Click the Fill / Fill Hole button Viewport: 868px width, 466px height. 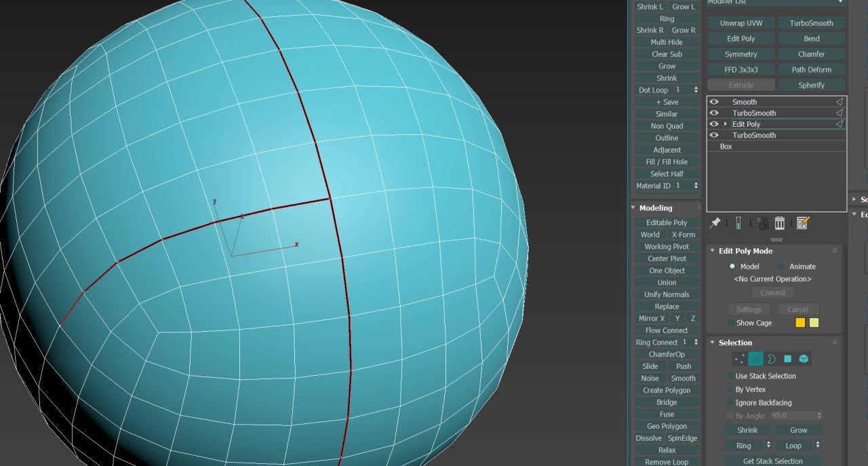pos(667,162)
